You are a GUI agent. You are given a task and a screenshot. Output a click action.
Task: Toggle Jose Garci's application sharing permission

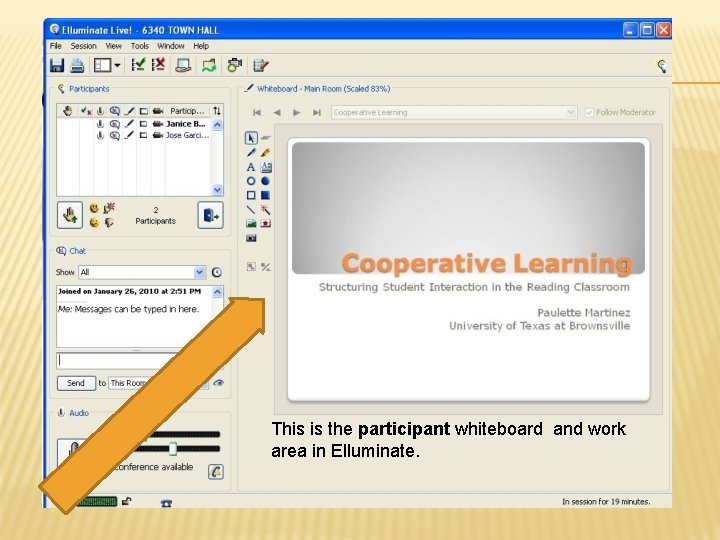pos(144,135)
